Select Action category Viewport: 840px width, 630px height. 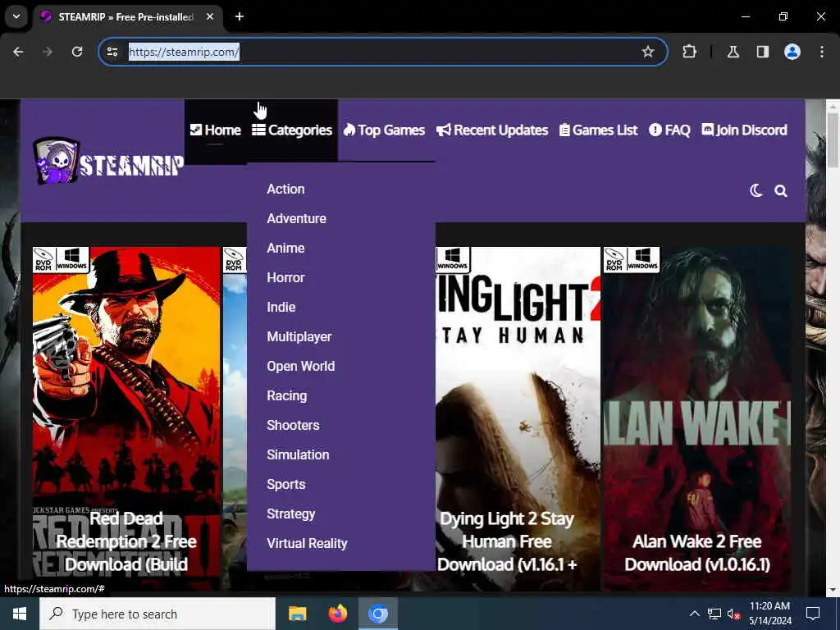[285, 189]
